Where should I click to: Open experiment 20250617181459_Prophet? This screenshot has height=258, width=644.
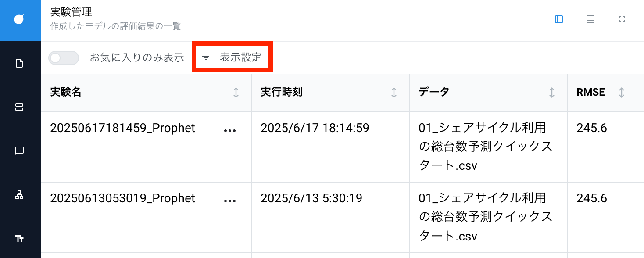pos(123,128)
